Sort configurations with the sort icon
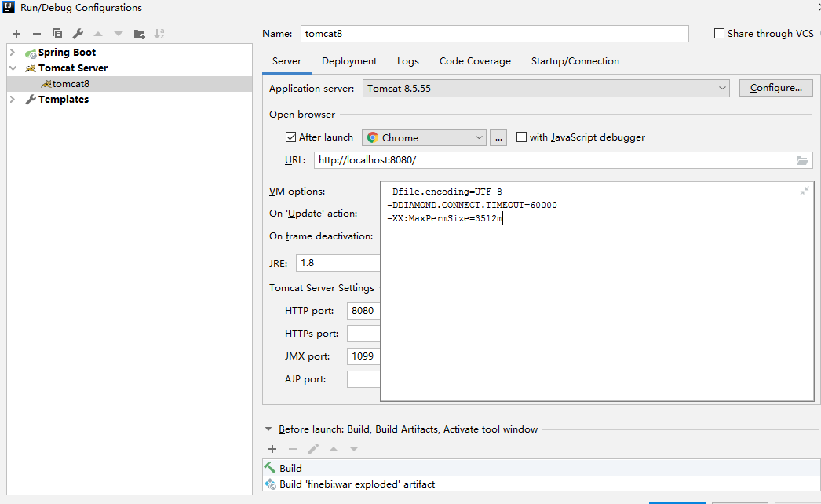 [x=159, y=34]
